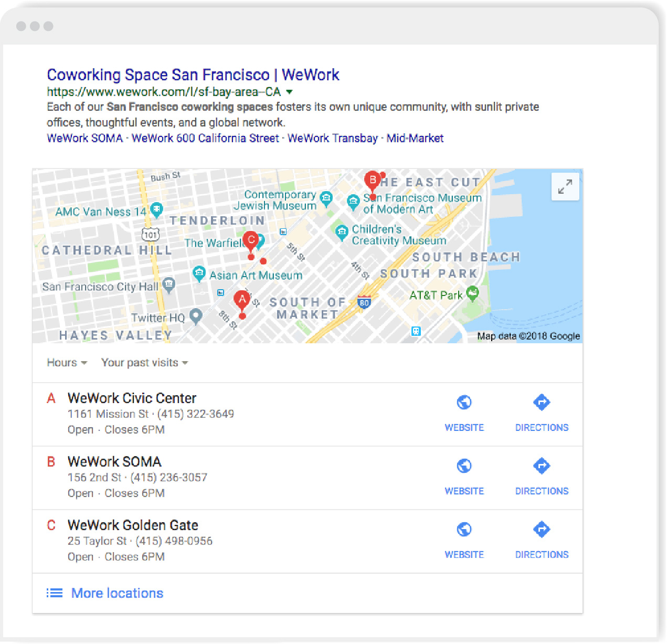
Task: Click the Cathedral Hill map label
Action: [107, 250]
